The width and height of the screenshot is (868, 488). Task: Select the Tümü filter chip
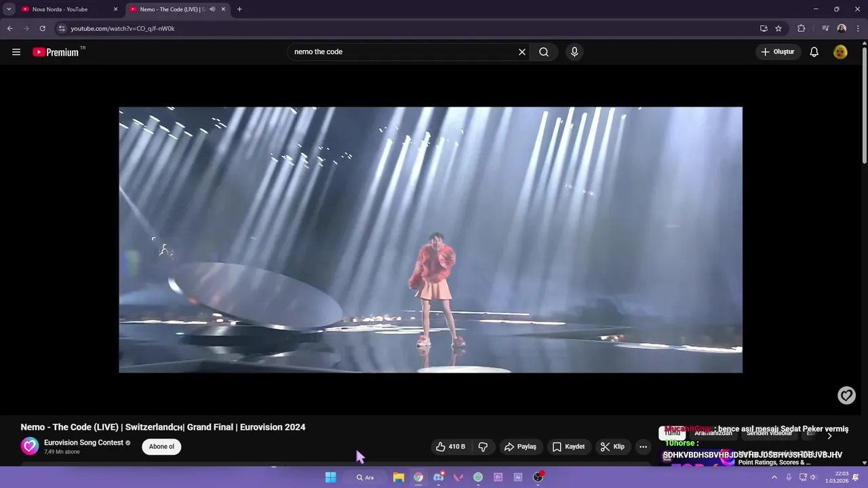point(672,433)
